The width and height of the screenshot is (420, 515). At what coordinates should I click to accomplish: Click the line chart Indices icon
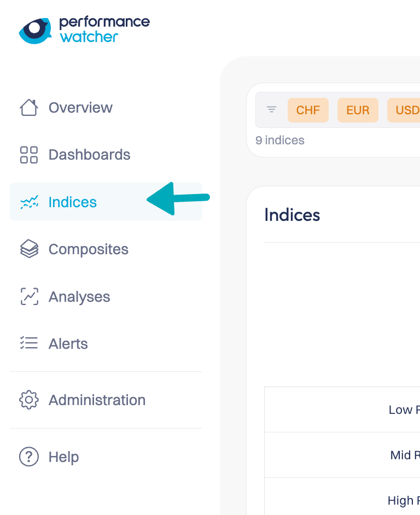[29, 202]
